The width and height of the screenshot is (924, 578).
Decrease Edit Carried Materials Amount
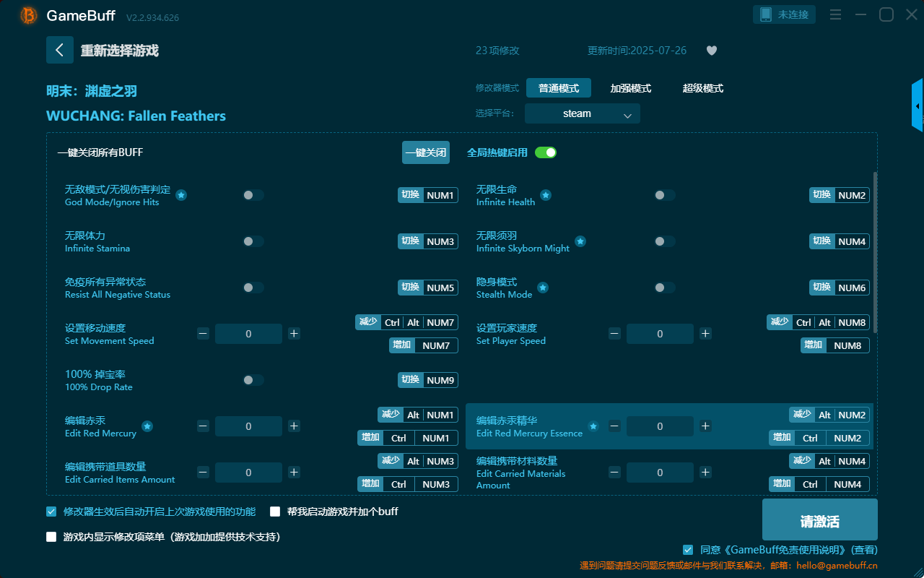click(614, 473)
